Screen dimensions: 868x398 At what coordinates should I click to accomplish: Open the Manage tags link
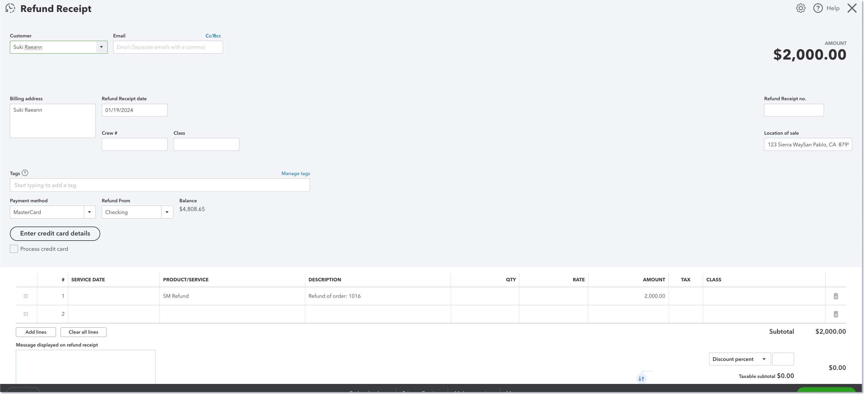[x=295, y=173]
